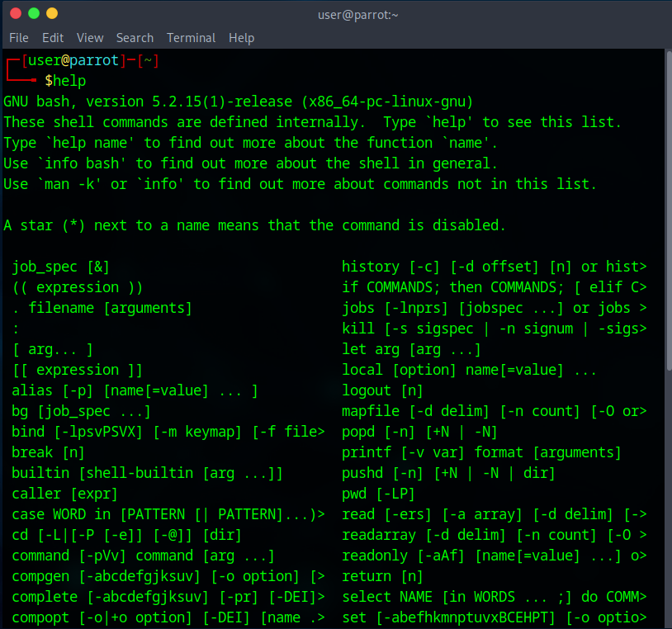Open the View menu
672x629 pixels.
click(x=90, y=38)
